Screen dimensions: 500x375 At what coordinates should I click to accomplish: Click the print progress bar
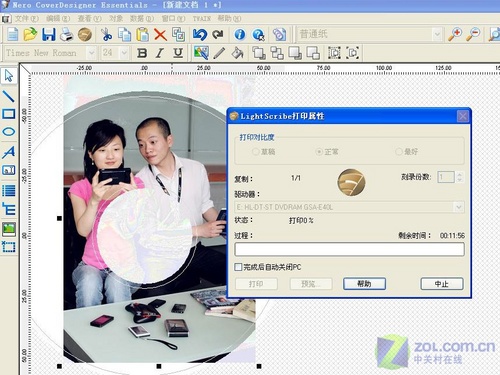[349, 249]
